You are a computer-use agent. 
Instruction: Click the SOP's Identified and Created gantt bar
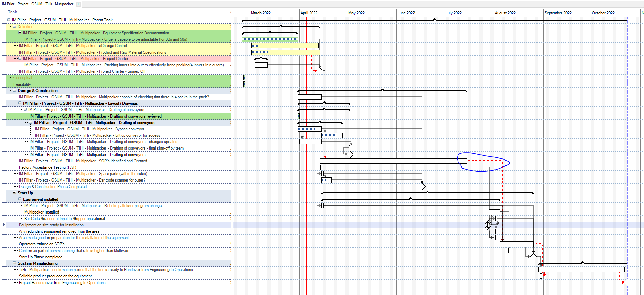[393, 161]
